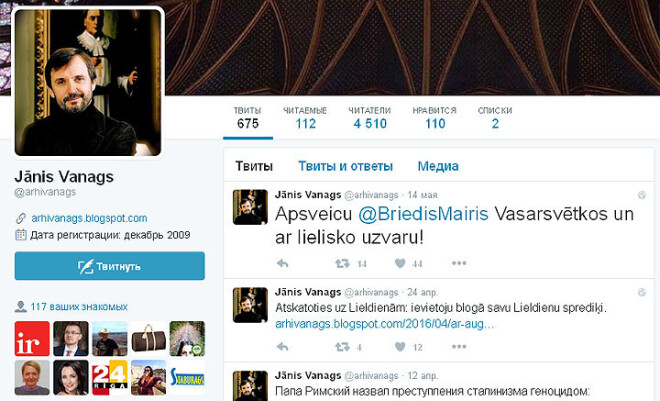This screenshot has height=401, width=660.
Task: View the Читатели 4 510 followers list
Action: (370, 118)
